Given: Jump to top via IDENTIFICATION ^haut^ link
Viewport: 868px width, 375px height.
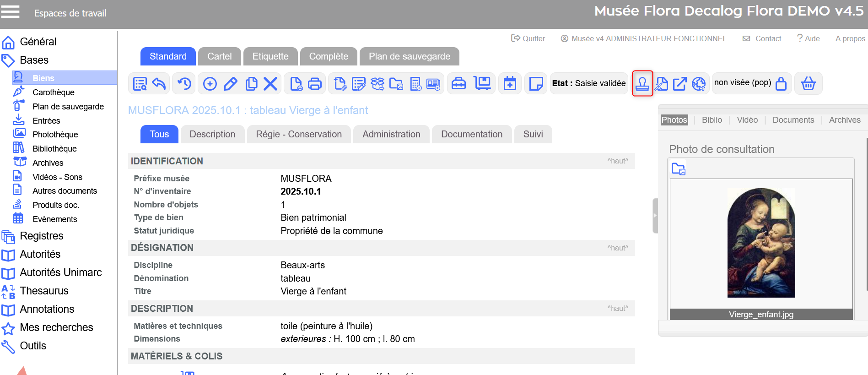Looking at the screenshot, I should pos(618,161).
